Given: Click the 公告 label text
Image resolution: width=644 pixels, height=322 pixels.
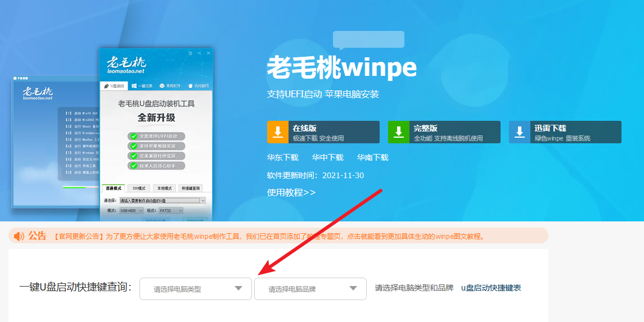Looking at the screenshot, I should pos(37,236).
